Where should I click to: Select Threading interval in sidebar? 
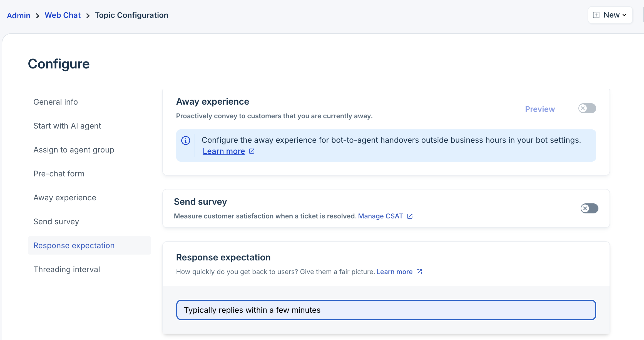[x=66, y=269]
